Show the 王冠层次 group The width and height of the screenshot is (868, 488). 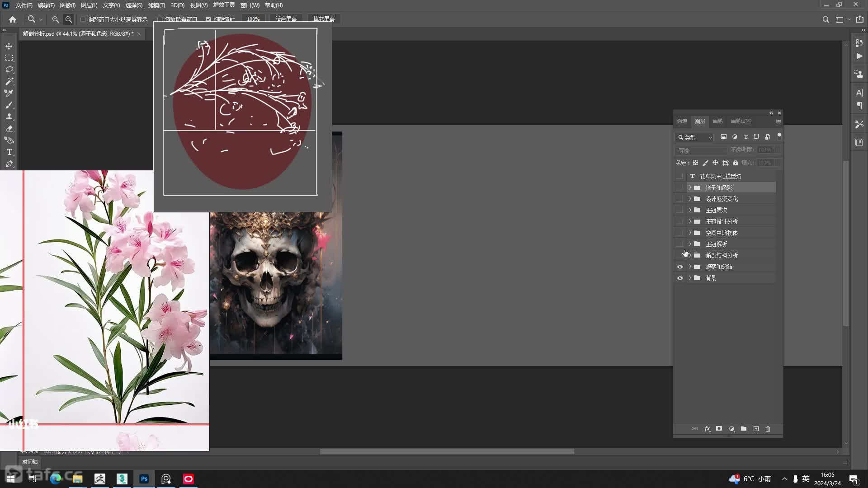click(x=679, y=210)
